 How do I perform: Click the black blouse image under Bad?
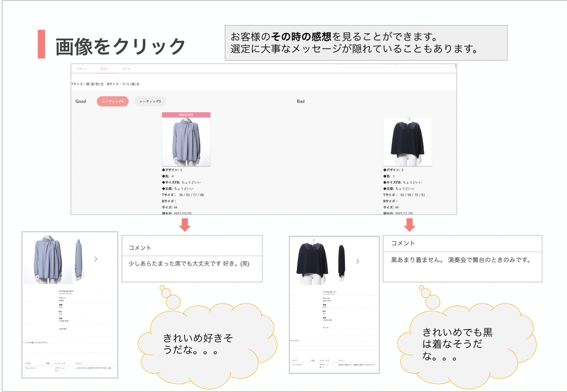[x=407, y=142]
